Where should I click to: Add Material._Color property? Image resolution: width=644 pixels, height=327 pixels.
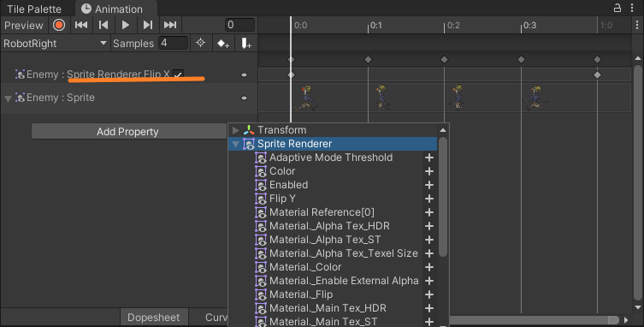429,267
